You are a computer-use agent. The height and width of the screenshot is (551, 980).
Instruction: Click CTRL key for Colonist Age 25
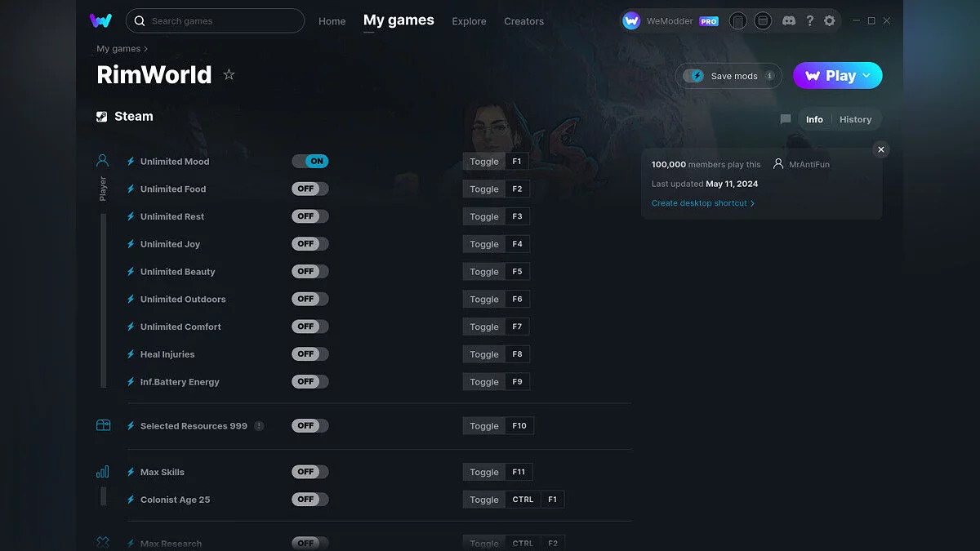pyautogui.click(x=523, y=500)
